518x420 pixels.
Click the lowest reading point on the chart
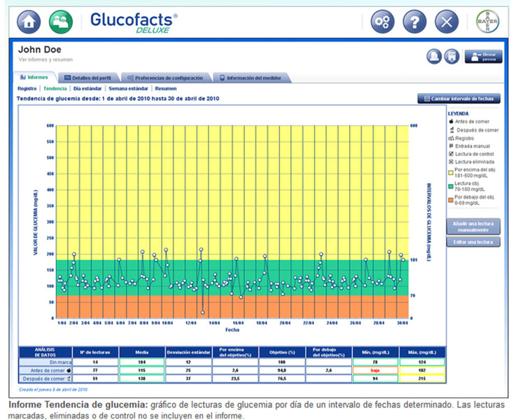click(x=202, y=312)
